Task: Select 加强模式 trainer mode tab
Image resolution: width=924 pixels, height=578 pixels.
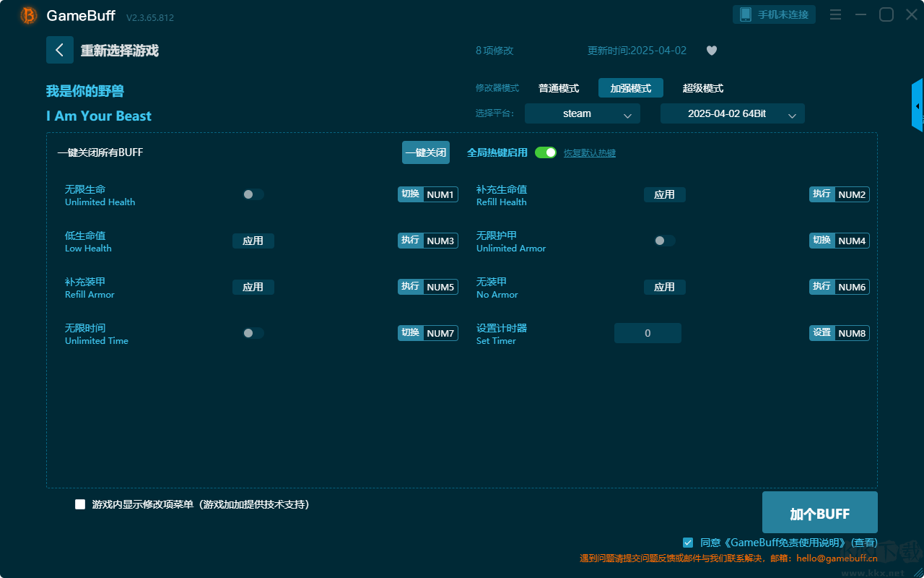Action: point(631,88)
